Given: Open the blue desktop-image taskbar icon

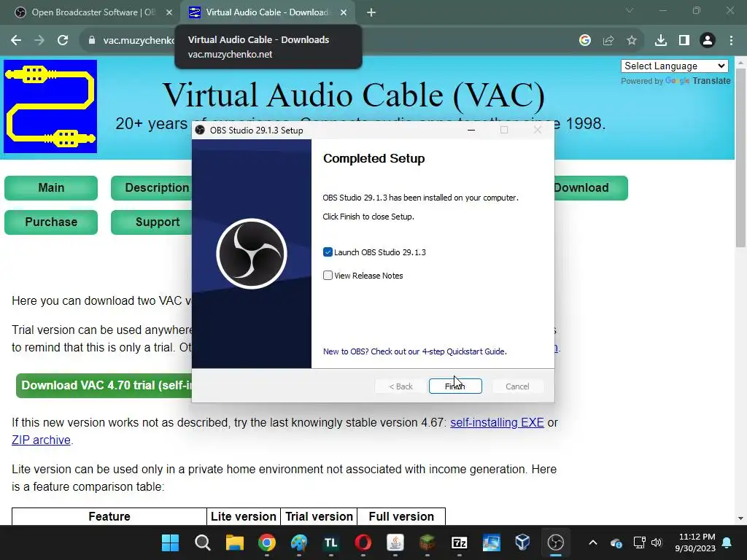Looking at the screenshot, I should coord(491,542).
